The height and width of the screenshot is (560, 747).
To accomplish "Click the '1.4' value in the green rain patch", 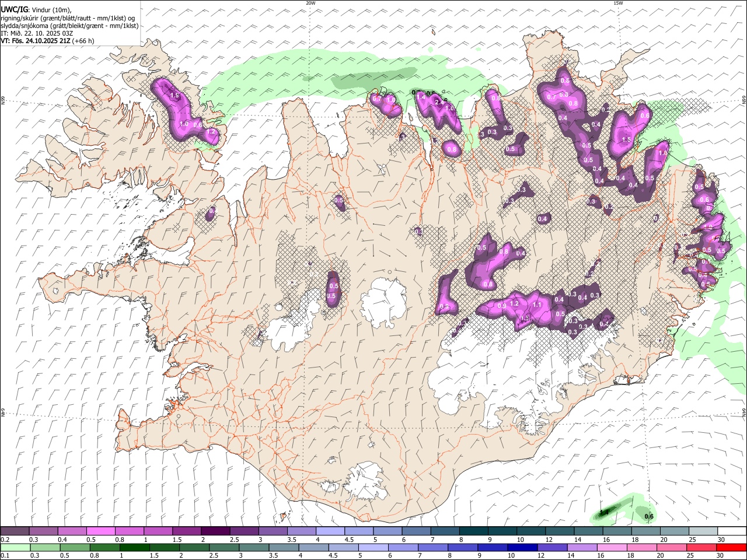I will pos(605,512).
